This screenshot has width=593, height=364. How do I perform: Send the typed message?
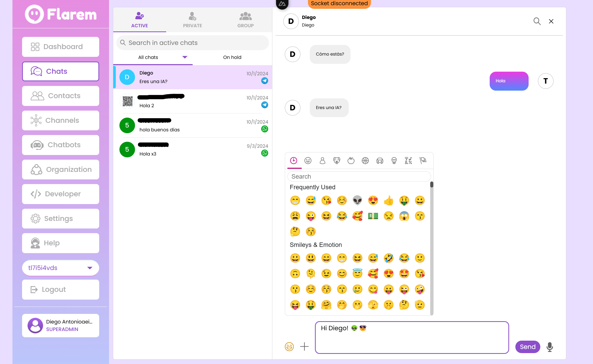tap(528, 347)
